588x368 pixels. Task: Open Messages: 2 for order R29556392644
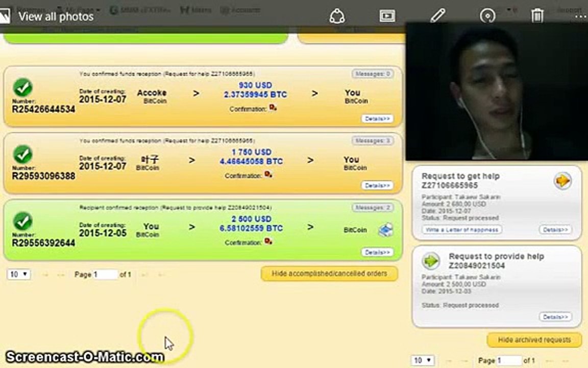pos(373,208)
